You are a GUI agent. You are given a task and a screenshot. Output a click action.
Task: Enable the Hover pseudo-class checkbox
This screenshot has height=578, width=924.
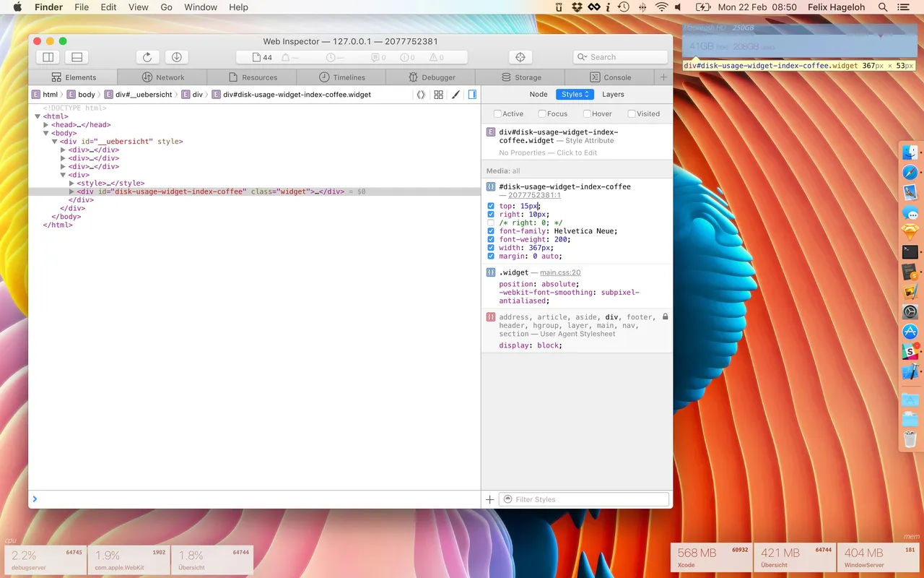coord(587,113)
